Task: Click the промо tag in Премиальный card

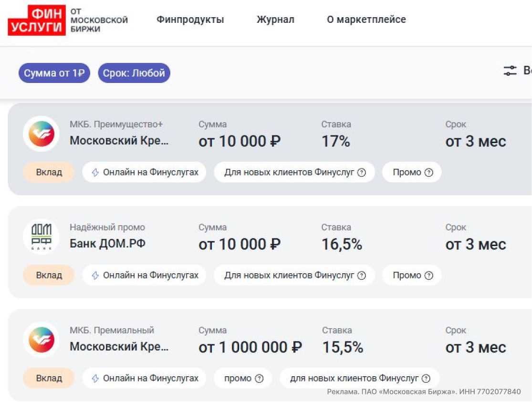Action: 243,378
